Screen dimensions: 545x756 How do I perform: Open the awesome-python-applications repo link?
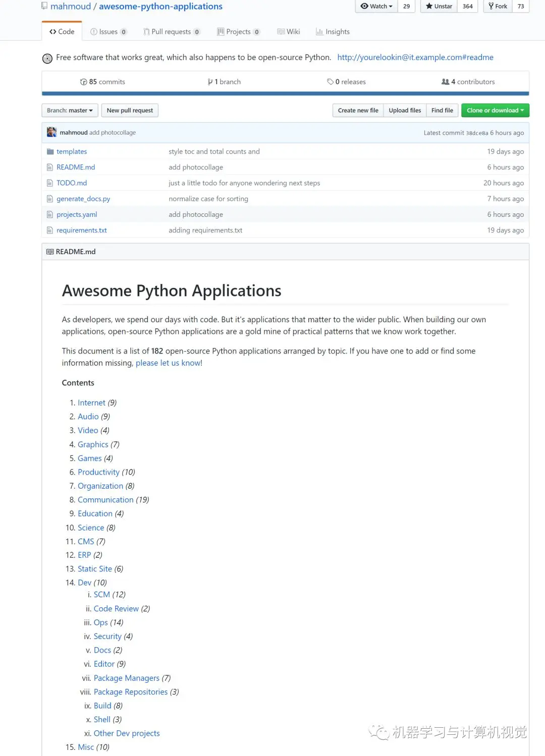(x=160, y=6)
